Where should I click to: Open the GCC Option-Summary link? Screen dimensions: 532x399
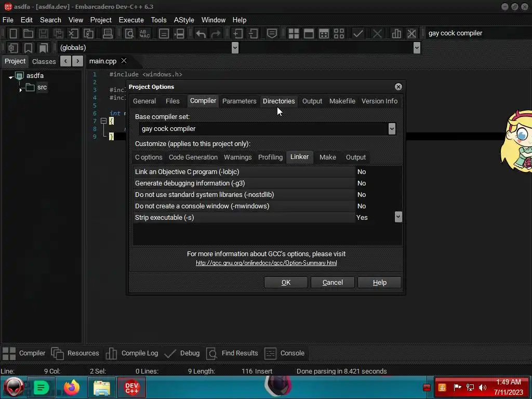tap(267, 263)
